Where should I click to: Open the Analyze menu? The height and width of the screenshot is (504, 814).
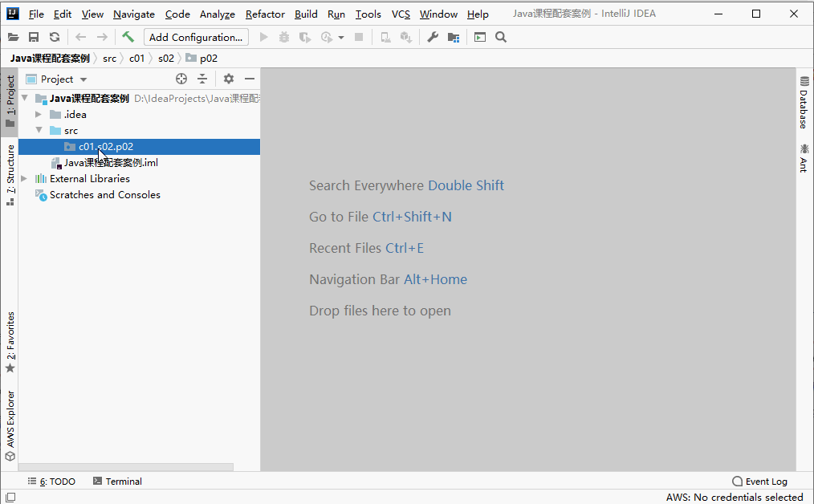click(217, 14)
